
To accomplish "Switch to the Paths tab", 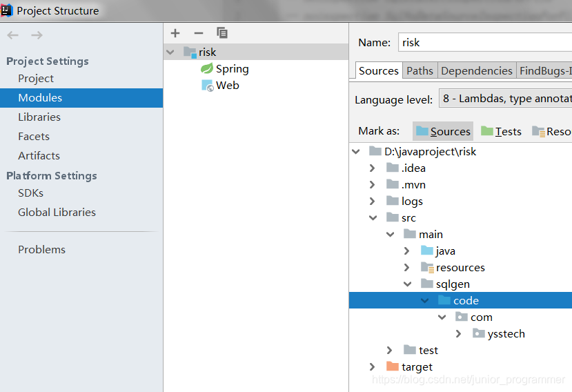I will click(420, 70).
